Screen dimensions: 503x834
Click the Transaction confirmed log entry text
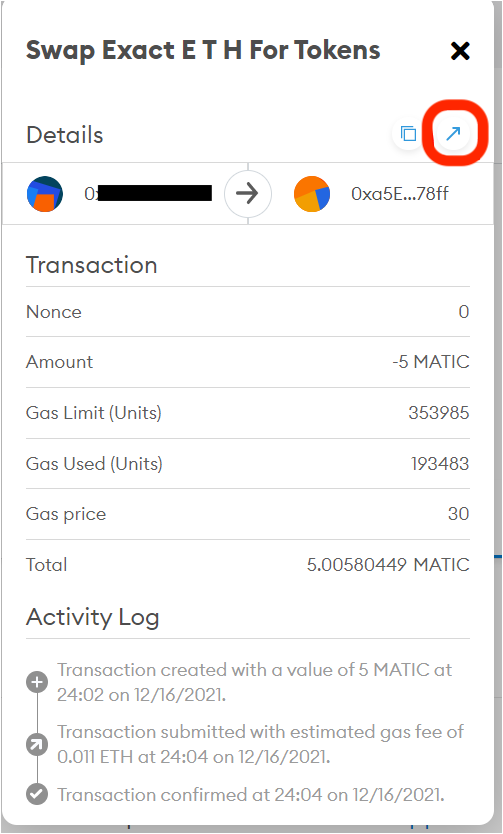point(250,795)
